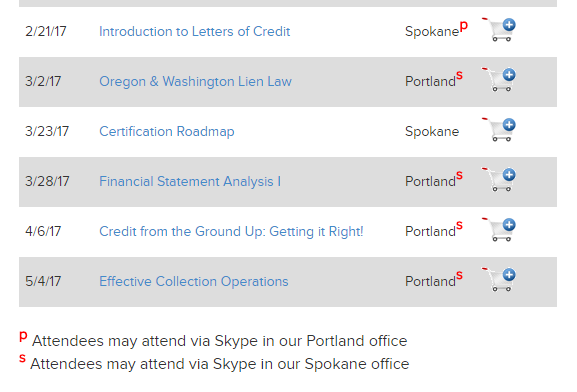
Task: Open Oregon & Washington Lien Law link
Action: click(195, 81)
